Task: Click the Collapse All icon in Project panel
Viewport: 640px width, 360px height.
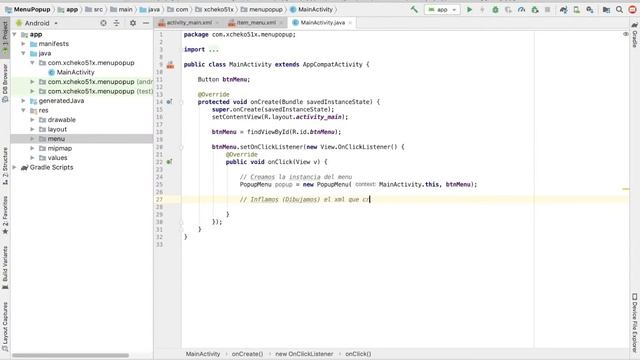Action: coord(116,23)
